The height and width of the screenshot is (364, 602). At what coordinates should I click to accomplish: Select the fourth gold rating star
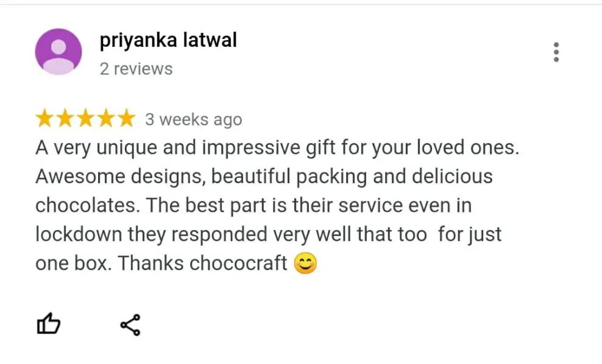pyautogui.click(x=105, y=118)
